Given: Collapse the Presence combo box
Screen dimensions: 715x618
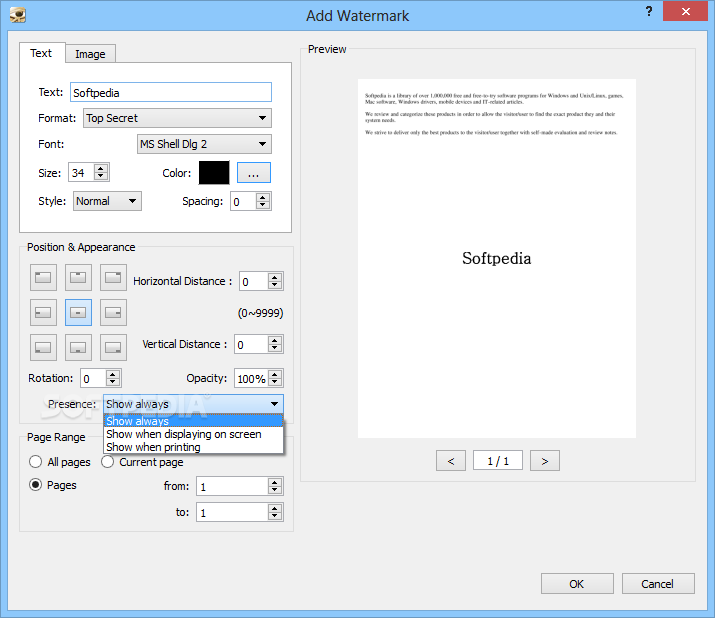Looking at the screenshot, I should 193,404.
